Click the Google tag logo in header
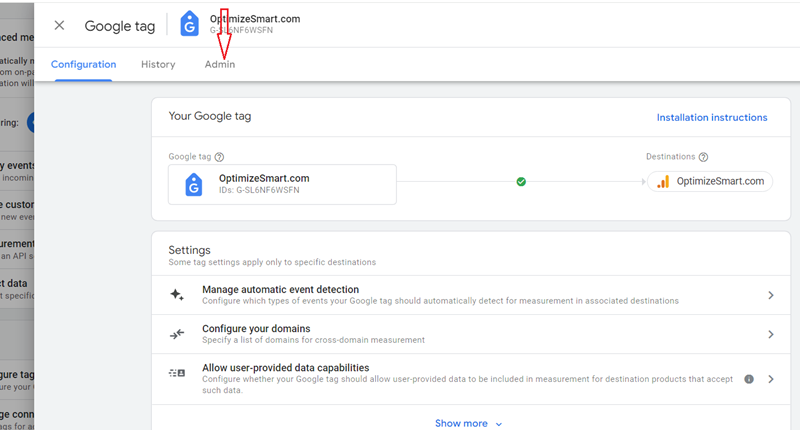Image resolution: width=800 pixels, height=430 pixels. coord(189,23)
